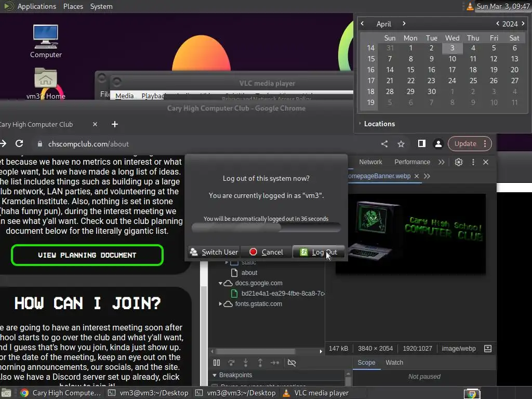This screenshot has width=532, height=399.
Task: Reload the page in Chrome
Action: [x=19, y=143]
